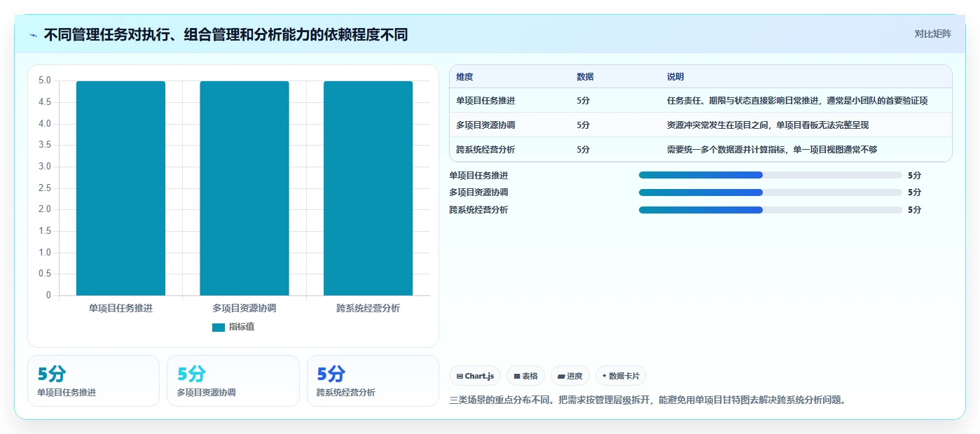Click the 维度 table column header

464,77
